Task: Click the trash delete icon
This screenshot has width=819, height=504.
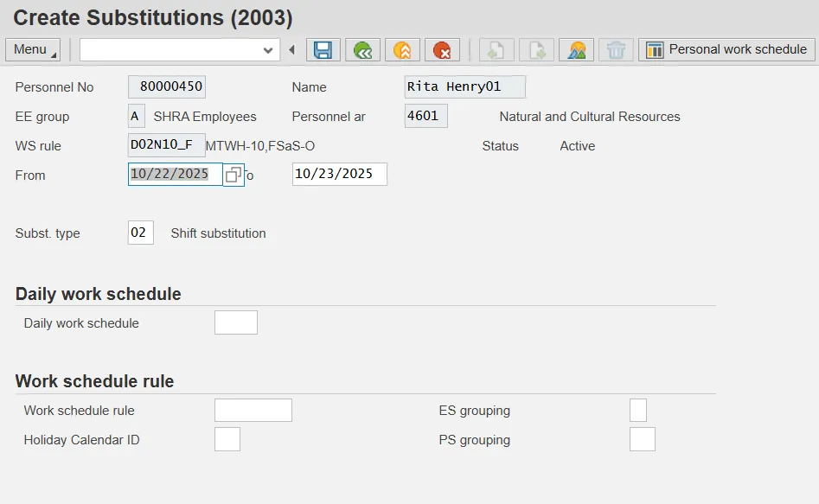Action: pos(616,50)
